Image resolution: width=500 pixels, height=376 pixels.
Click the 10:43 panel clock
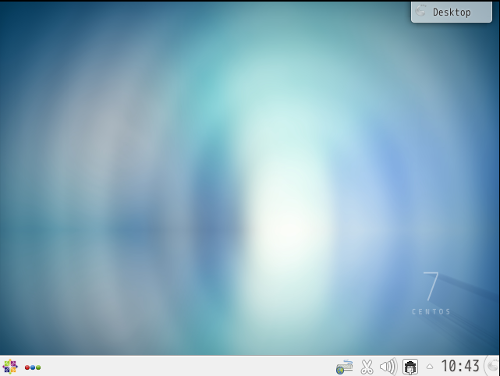click(x=460, y=366)
